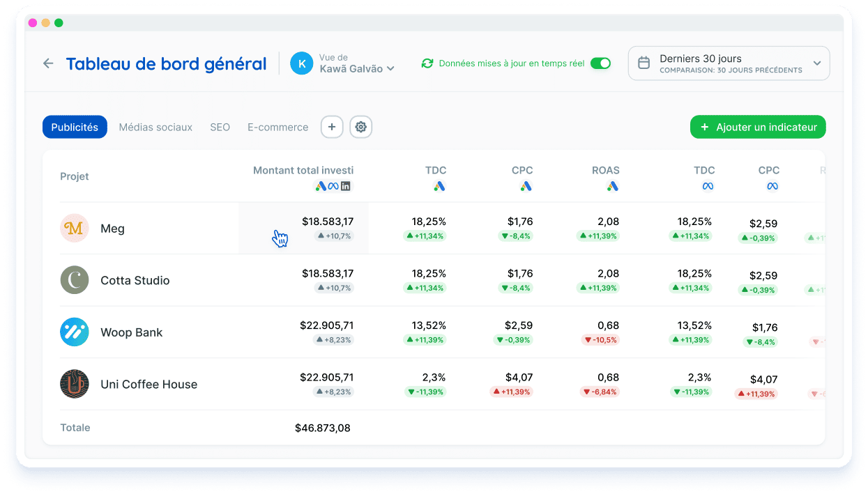
Task: Switch to the Médias sociaux tab
Action: (x=155, y=127)
